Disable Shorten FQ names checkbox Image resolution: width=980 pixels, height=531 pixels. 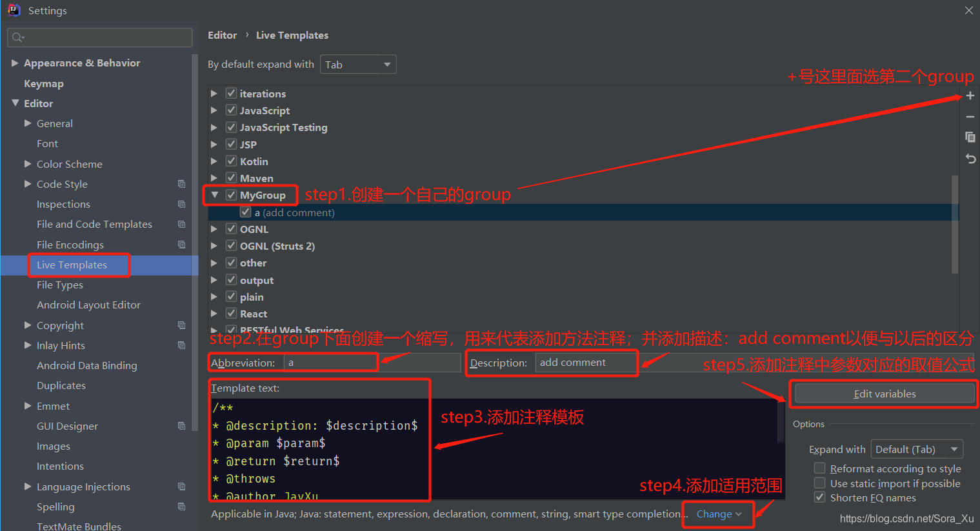pyautogui.click(x=819, y=497)
